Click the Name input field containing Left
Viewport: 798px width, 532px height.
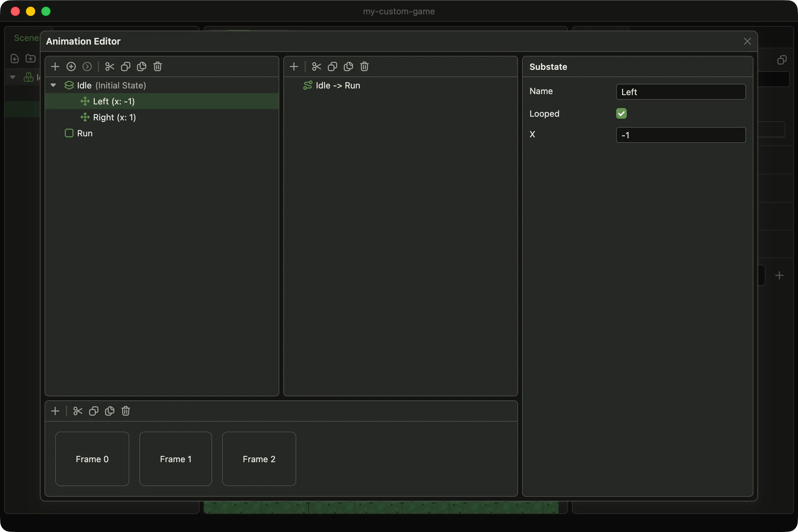(x=681, y=92)
